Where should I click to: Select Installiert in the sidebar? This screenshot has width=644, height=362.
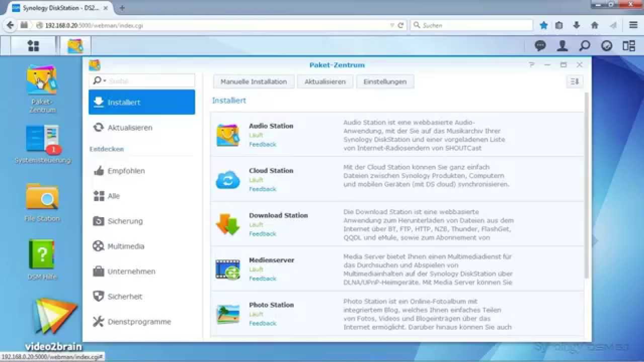pos(142,102)
